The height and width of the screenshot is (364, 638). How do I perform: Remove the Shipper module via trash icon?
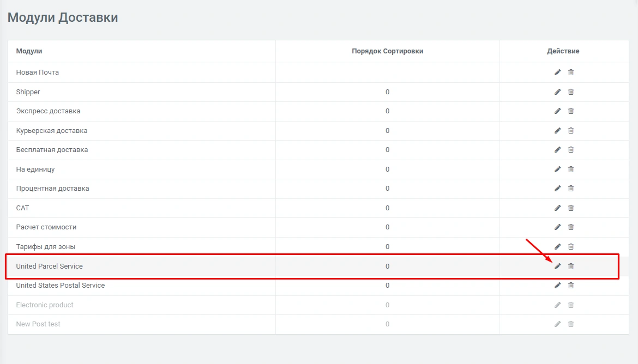pos(571,92)
